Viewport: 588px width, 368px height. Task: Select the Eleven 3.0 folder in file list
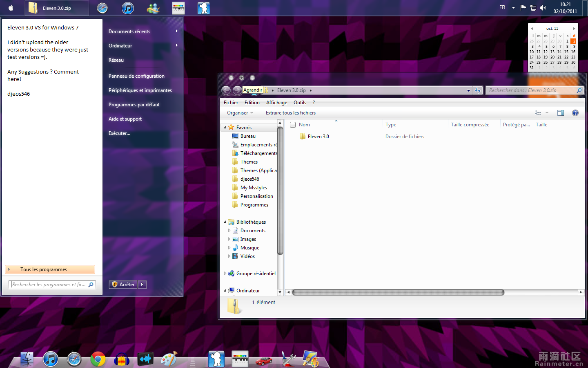pyautogui.click(x=318, y=137)
